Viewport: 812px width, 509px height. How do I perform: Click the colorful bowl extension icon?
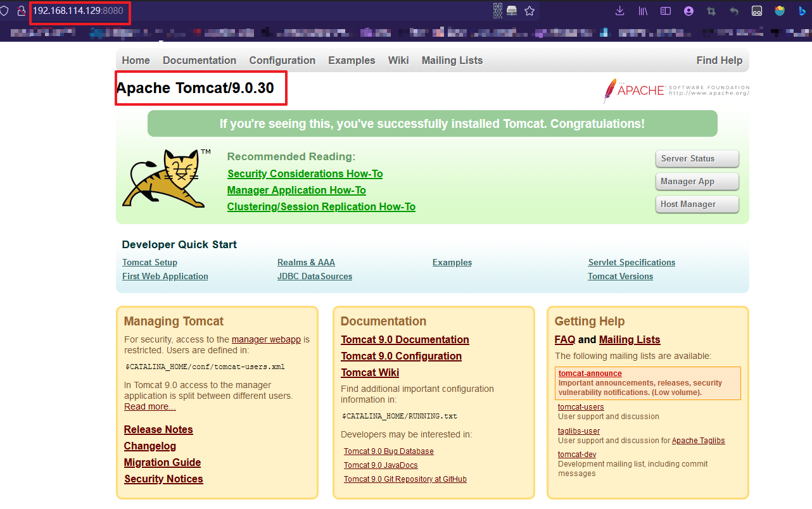[x=780, y=11]
